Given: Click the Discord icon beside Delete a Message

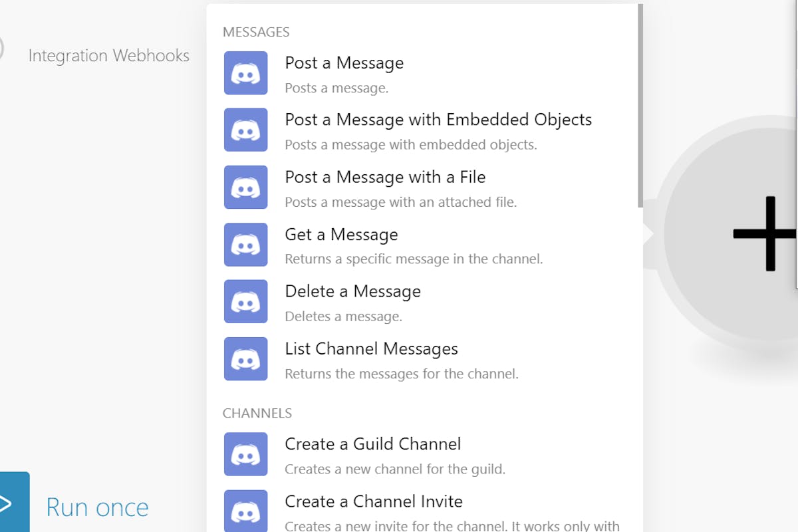Looking at the screenshot, I should tap(246, 301).
